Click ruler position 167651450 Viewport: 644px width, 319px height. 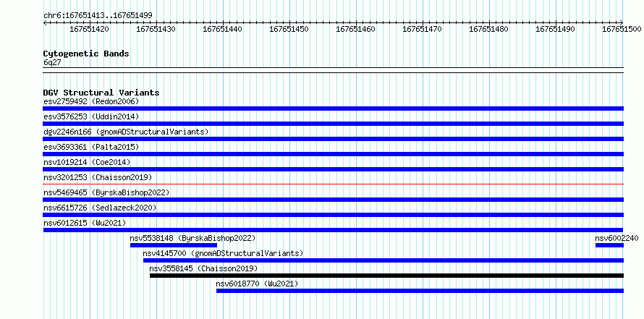point(289,29)
